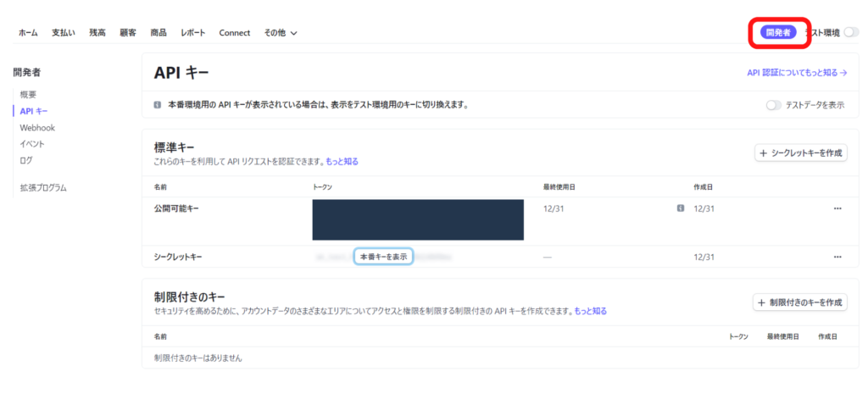Open イベント in the sidebar
The width and height of the screenshot is (868, 399).
[x=32, y=144]
